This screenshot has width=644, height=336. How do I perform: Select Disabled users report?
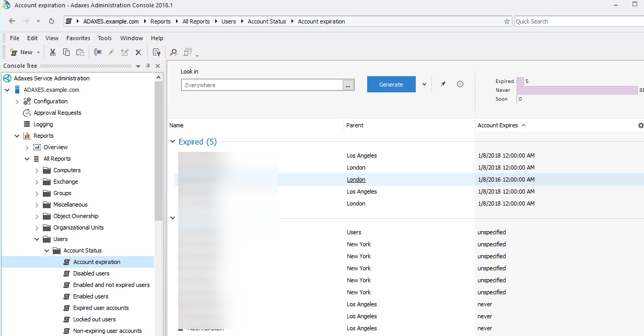[91, 273]
